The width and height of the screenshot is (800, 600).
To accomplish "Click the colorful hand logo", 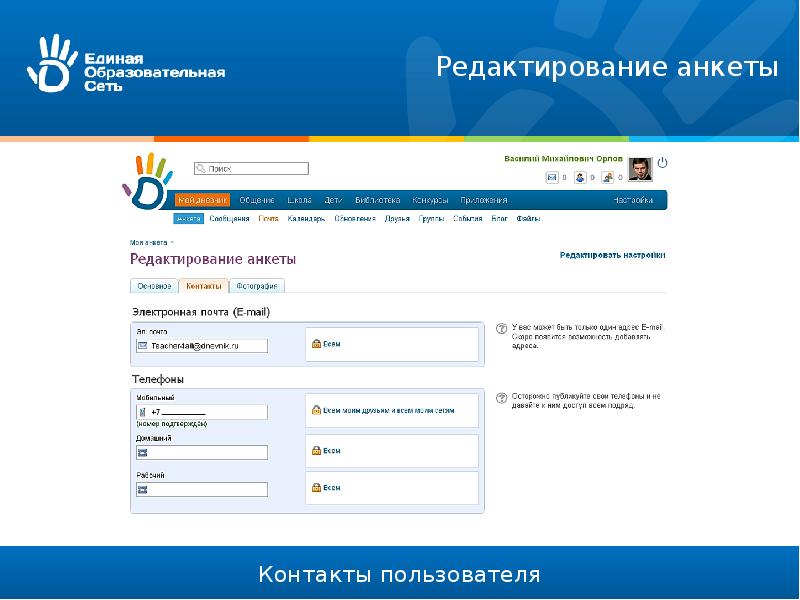I will (146, 181).
